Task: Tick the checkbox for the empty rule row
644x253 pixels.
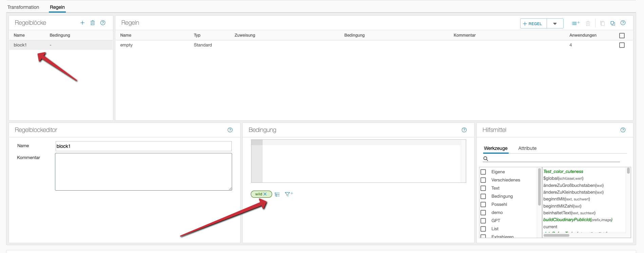Action: click(622, 45)
